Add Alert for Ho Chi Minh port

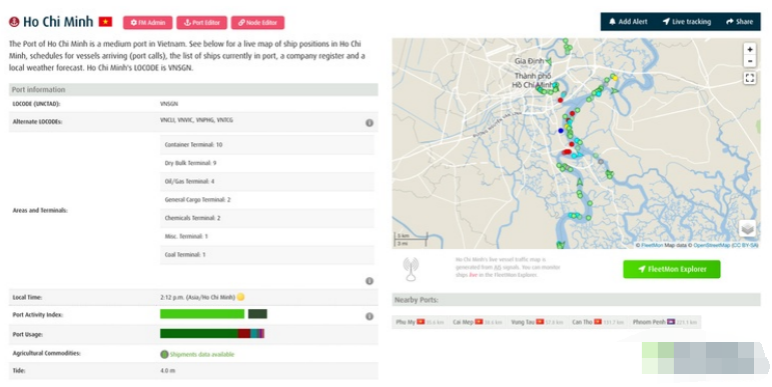628,22
